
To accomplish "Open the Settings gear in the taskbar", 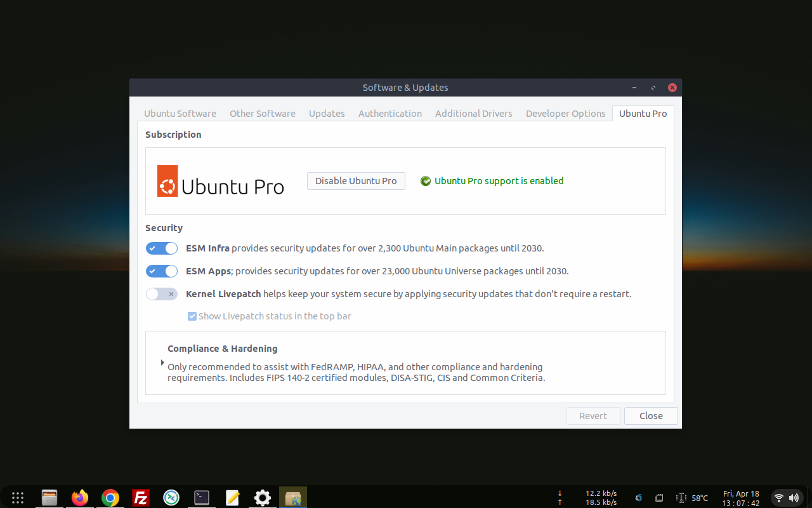I will [x=263, y=498].
